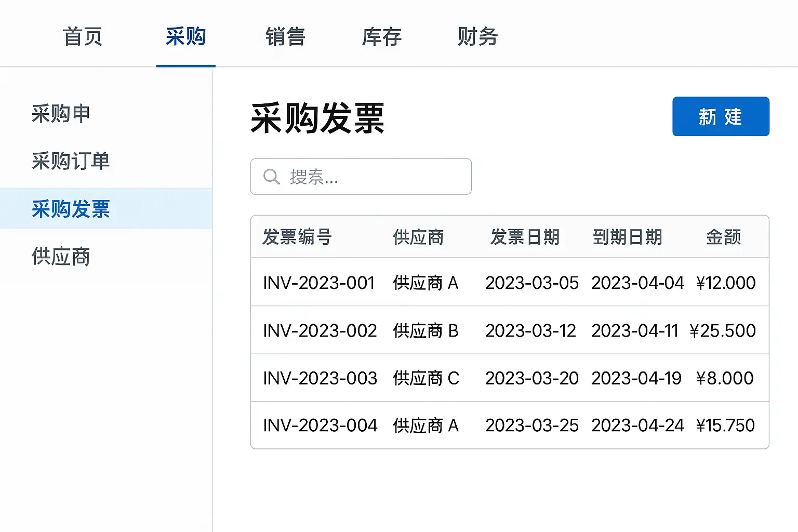This screenshot has width=798, height=532.
Task: Open 供应商 in the sidebar
Action: pyautogui.click(x=61, y=257)
